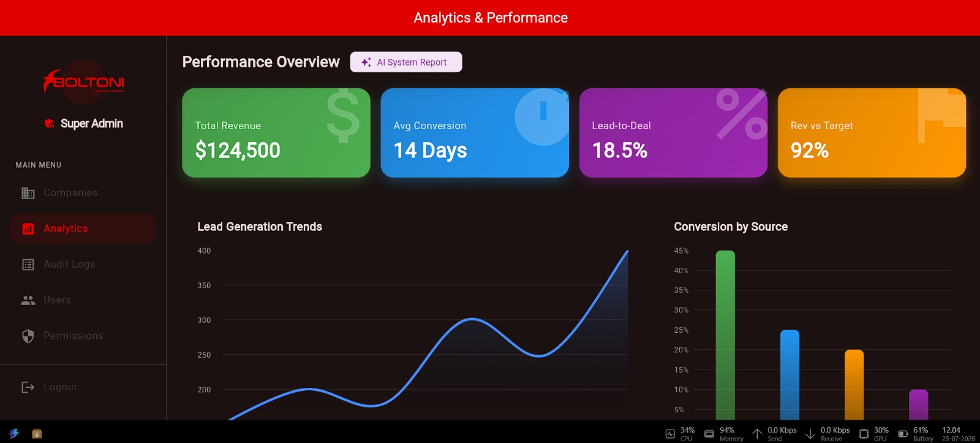
Task: Select the Logout arrow icon
Action: [x=28, y=387]
